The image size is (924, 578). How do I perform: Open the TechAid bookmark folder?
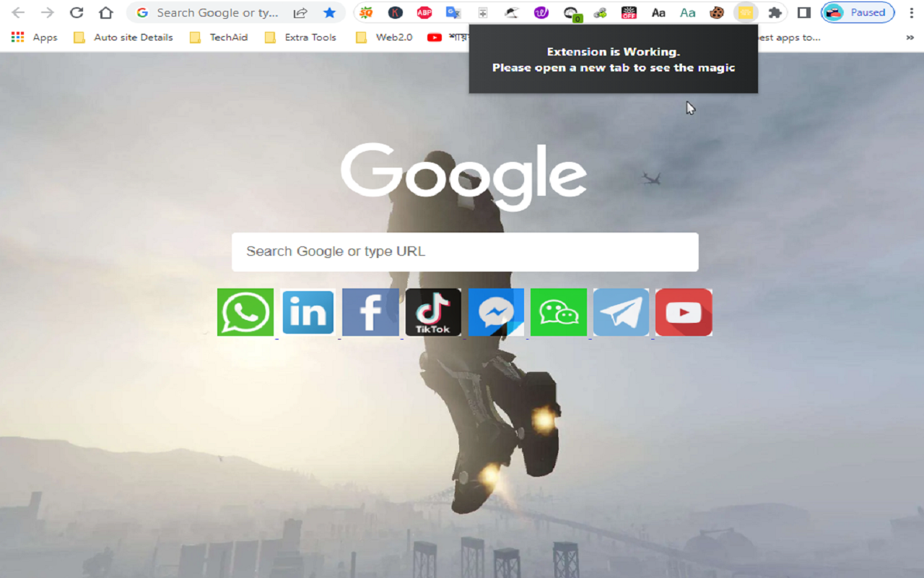[219, 38]
